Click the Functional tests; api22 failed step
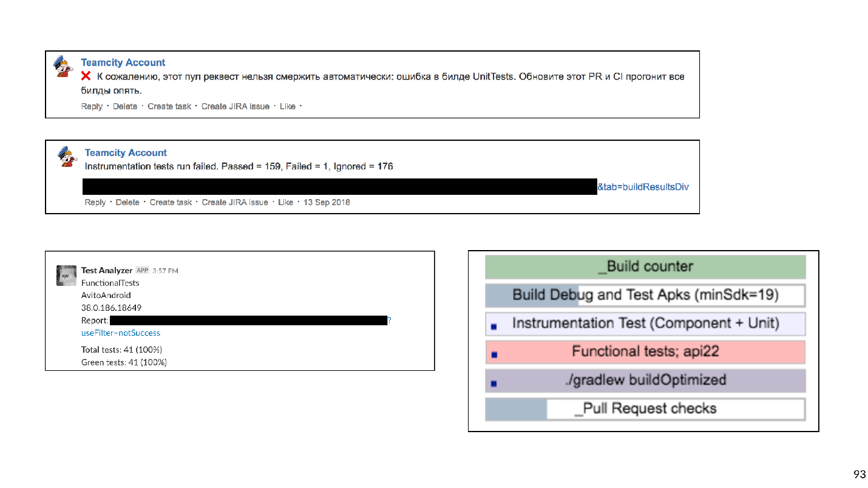The image size is (868, 488). (645, 352)
